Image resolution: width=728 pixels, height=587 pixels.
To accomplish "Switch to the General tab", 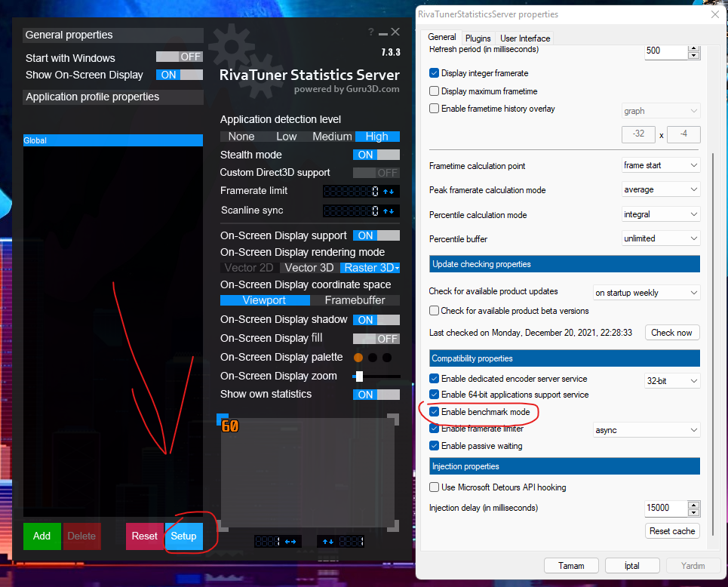I will coord(441,37).
